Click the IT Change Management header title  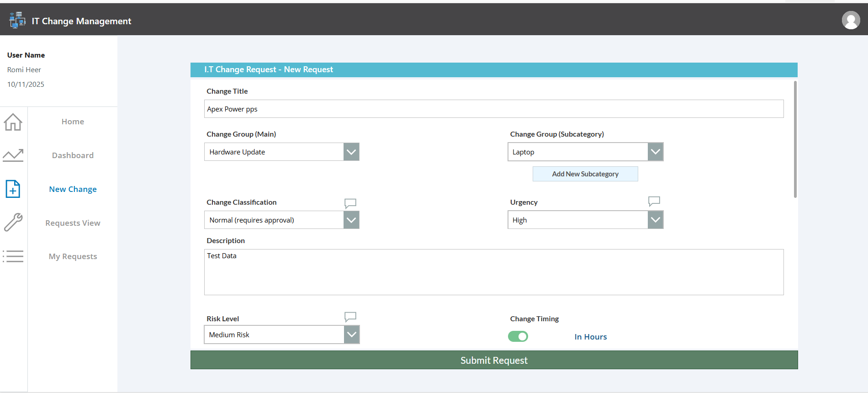(x=81, y=21)
